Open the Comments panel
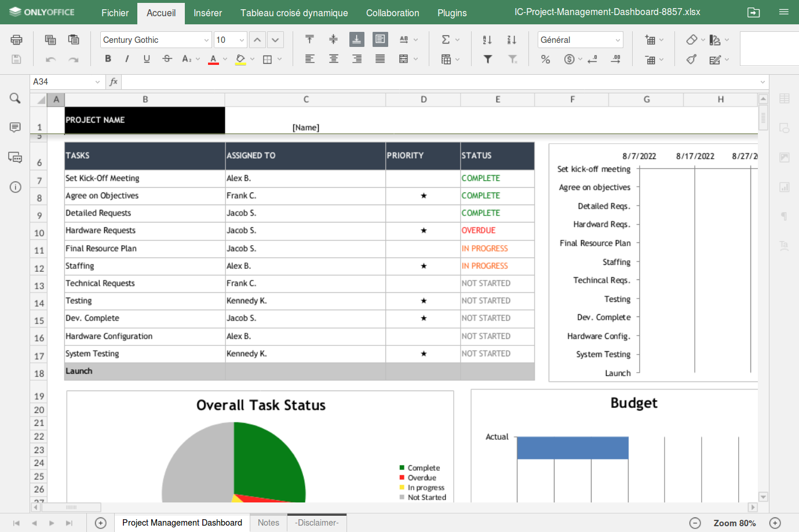The image size is (799, 532). (15, 127)
